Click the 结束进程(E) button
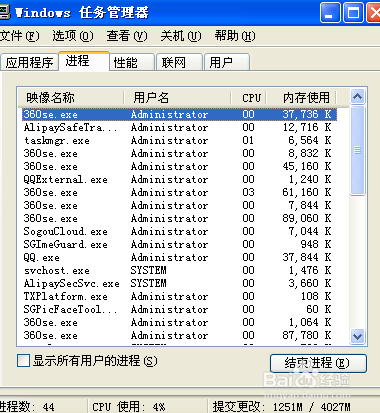 [x=318, y=363]
